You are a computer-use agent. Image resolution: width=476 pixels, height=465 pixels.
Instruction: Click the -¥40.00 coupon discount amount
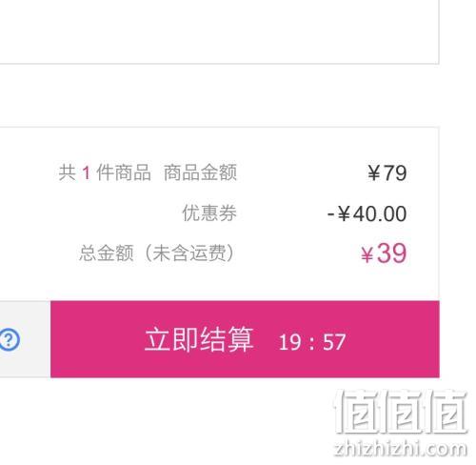pos(367,213)
